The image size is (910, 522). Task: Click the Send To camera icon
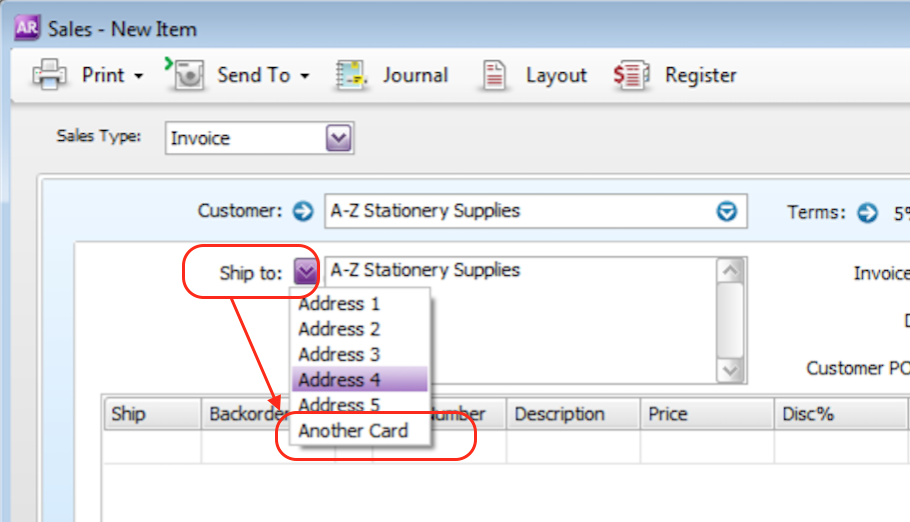187,74
